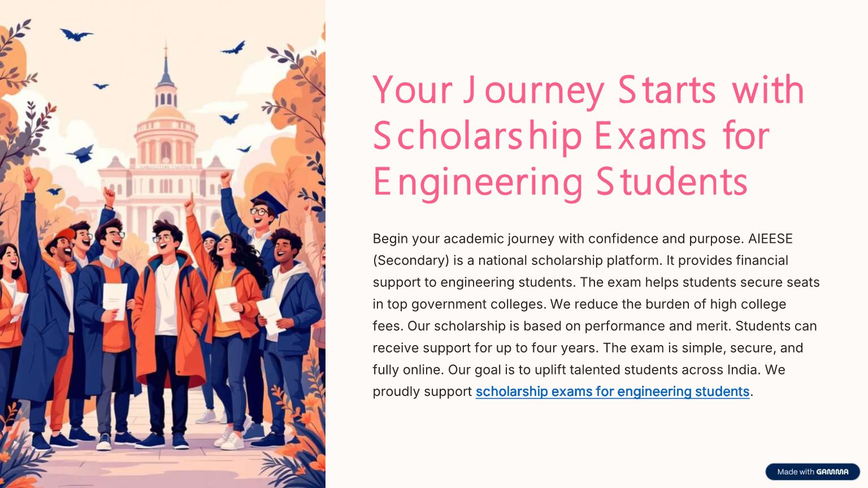Click the words Scholarship Exams in the title
The width and height of the screenshot is (868, 488).
coord(540,136)
